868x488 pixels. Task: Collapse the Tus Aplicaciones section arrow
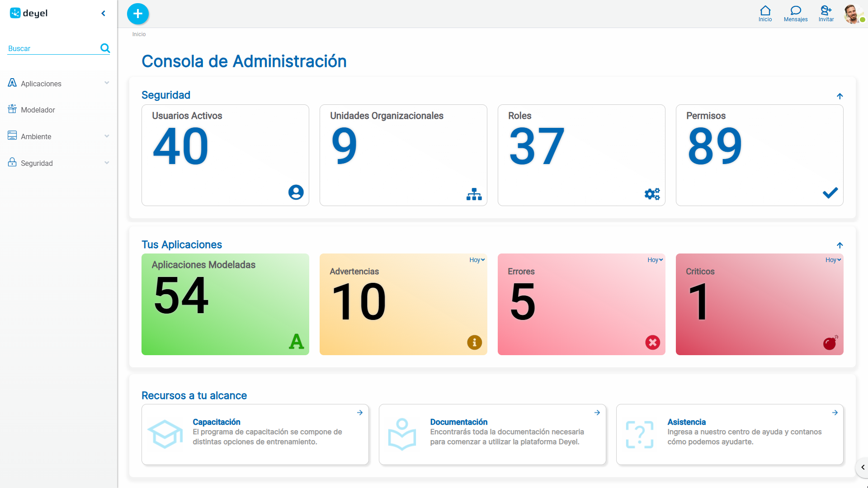(840, 245)
